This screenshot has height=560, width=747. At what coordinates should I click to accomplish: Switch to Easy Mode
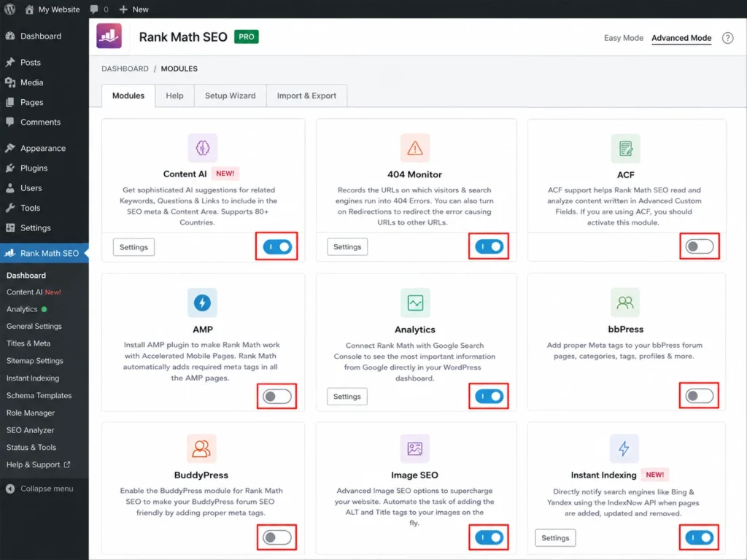click(623, 38)
